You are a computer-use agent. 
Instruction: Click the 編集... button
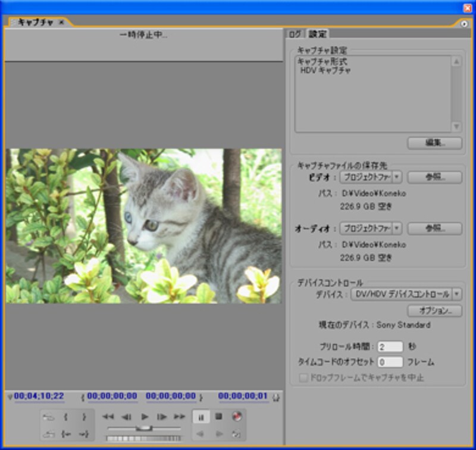coord(434,143)
